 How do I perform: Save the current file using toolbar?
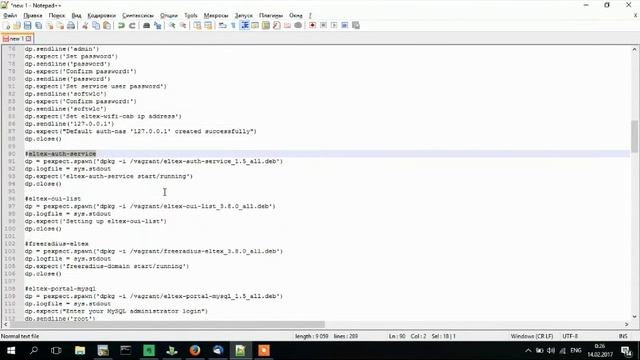coord(27,25)
